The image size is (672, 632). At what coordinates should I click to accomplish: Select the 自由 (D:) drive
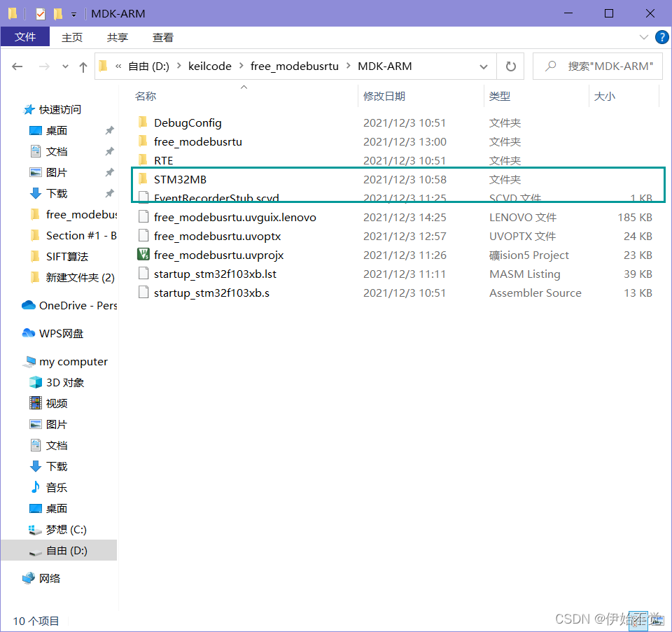click(58, 551)
